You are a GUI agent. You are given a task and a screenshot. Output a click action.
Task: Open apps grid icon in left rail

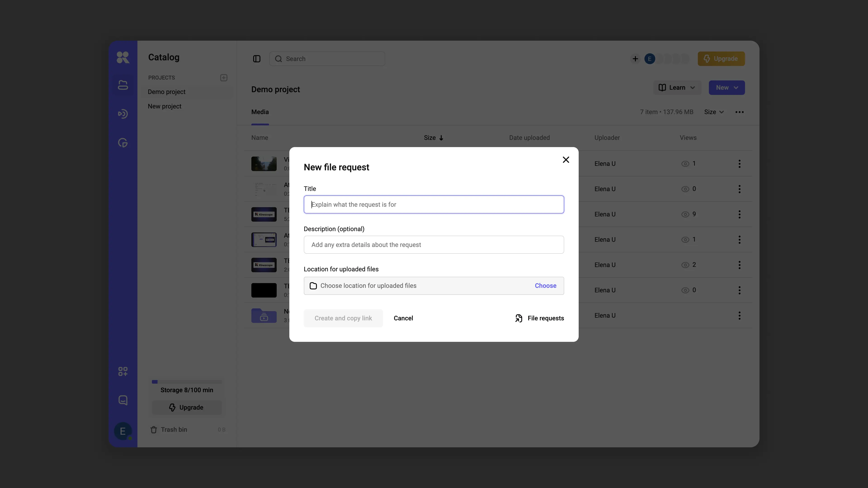(123, 371)
